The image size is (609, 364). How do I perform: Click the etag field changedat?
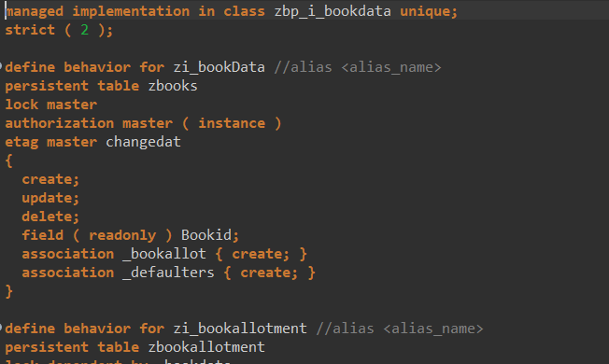click(143, 142)
